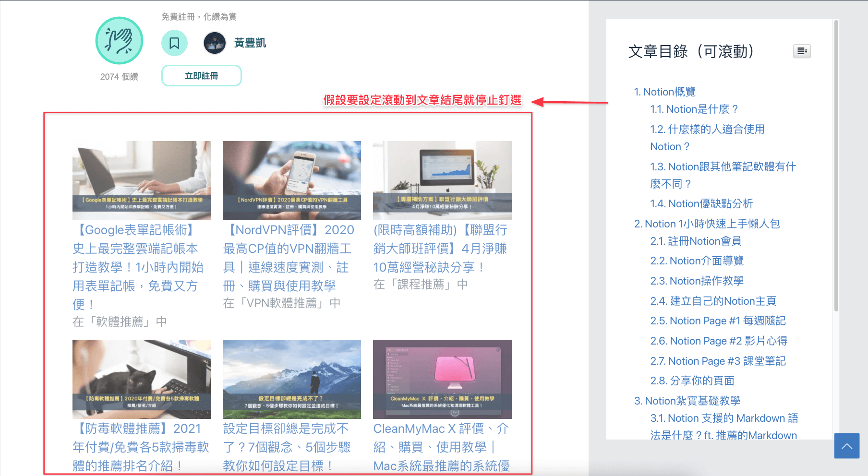This screenshot has width=868, height=476.
Task: Go to 3. Notion紮實基礎教學
Action: (687, 401)
